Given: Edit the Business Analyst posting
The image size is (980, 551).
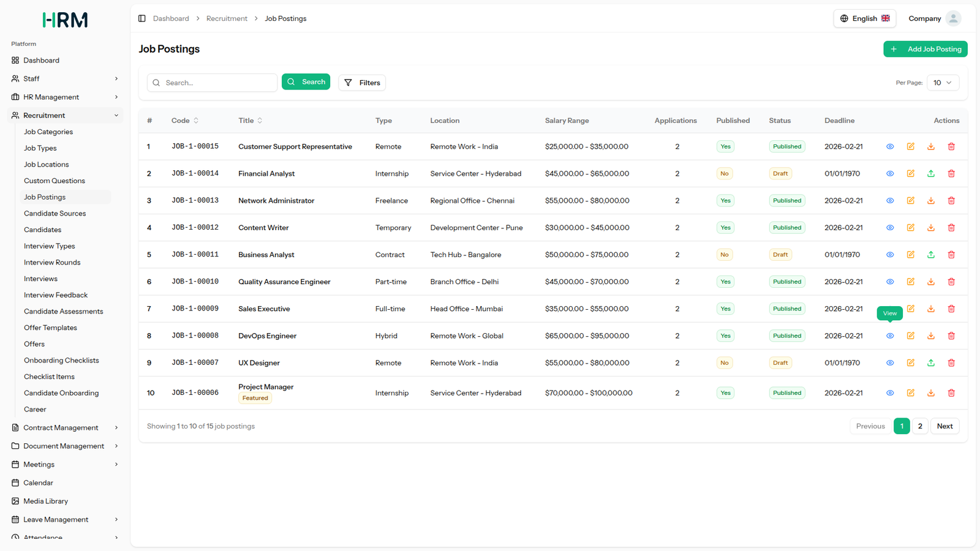Looking at the screenshot, I should [x=911, y=255].
